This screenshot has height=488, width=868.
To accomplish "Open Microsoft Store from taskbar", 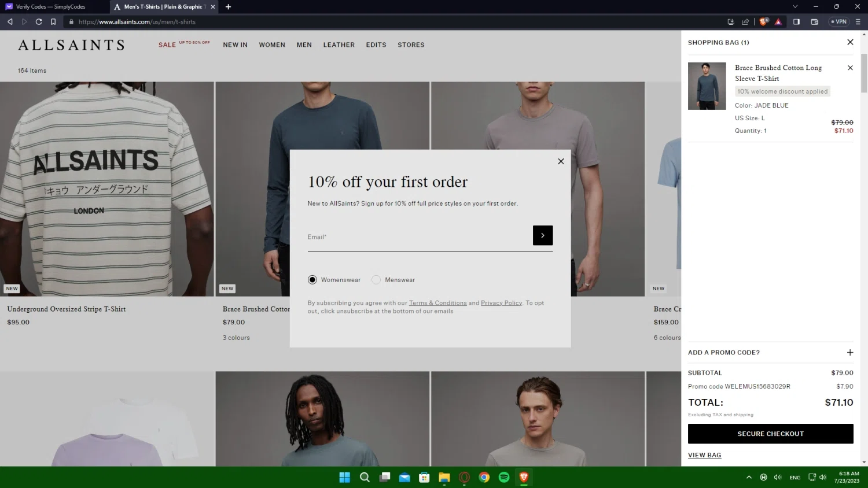I will click(424, 477).
